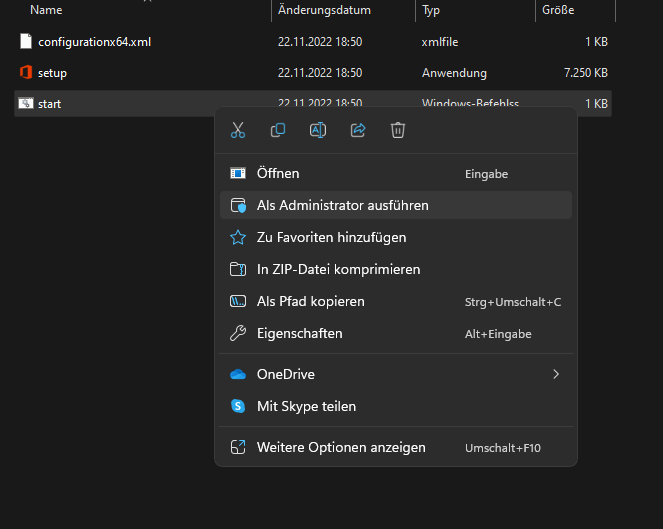
Task: Select 'Als Pfad kopieren' entry
Action: click(310, 301)
